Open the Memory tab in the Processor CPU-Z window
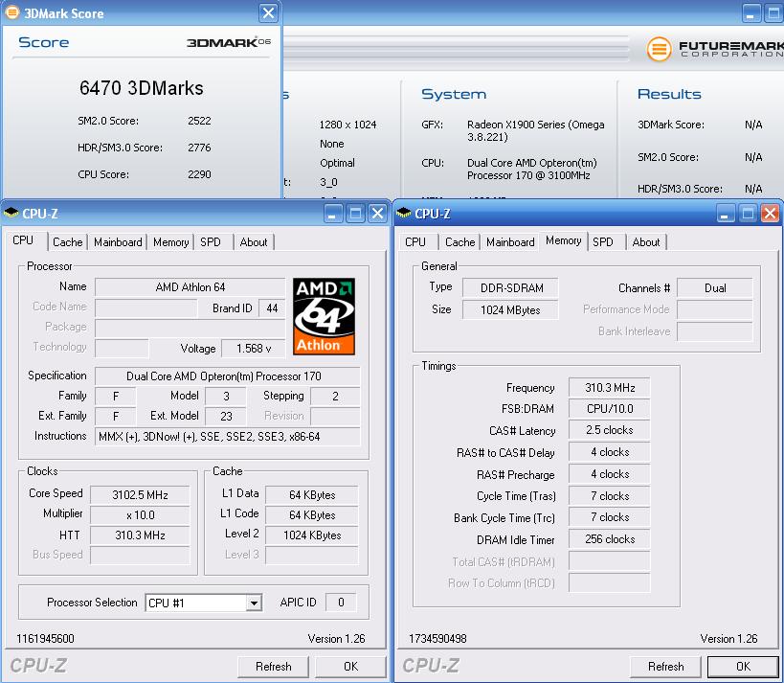Screen dimensions: 784x683 171,242
